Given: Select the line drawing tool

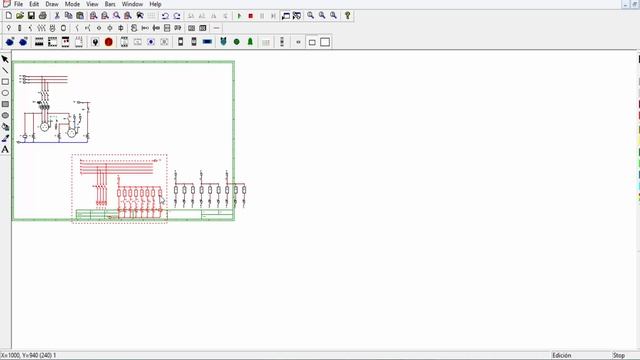Looking at the screenshot, I should click(5, 71).
